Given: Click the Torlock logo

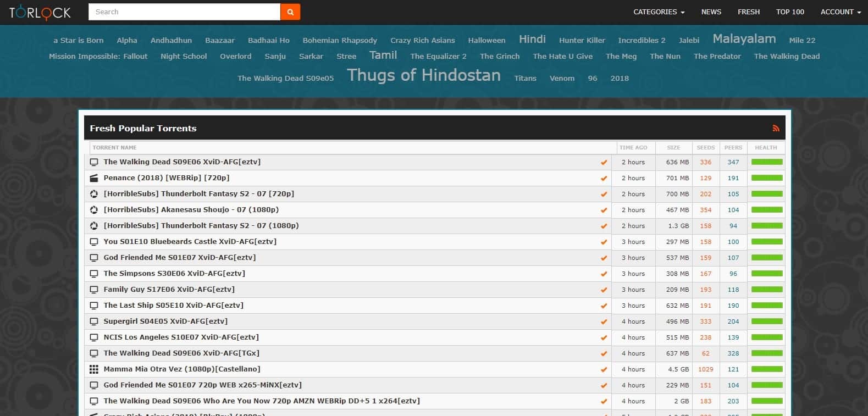Looking at the screenshot, I should point(40,12).
